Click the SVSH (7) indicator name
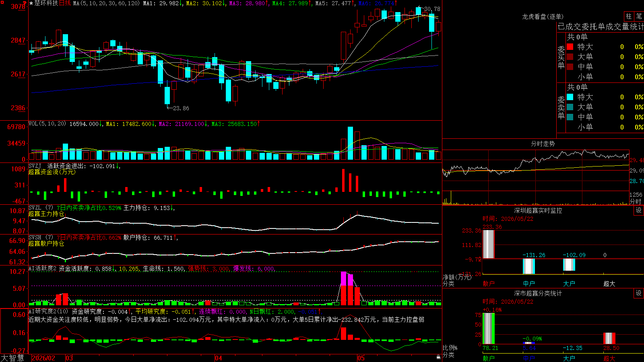Screen dimensions: 644x362 point(41,237)
